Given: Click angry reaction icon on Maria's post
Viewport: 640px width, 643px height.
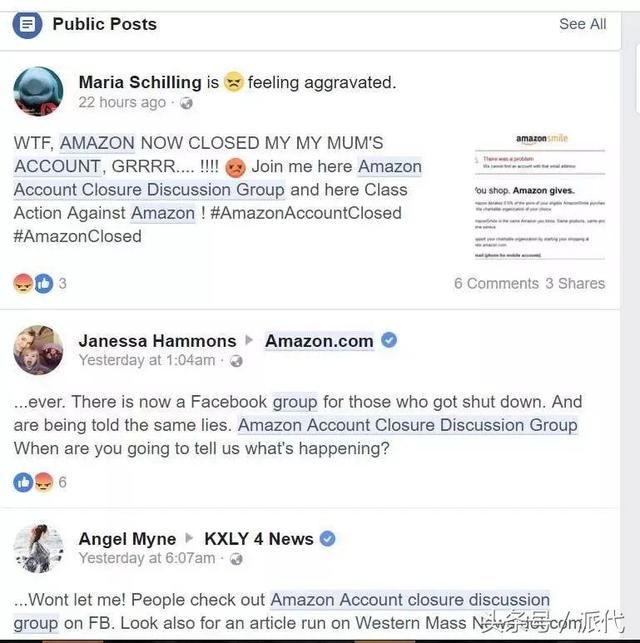Looking at the screenshot, I should (x=23, y=283).
